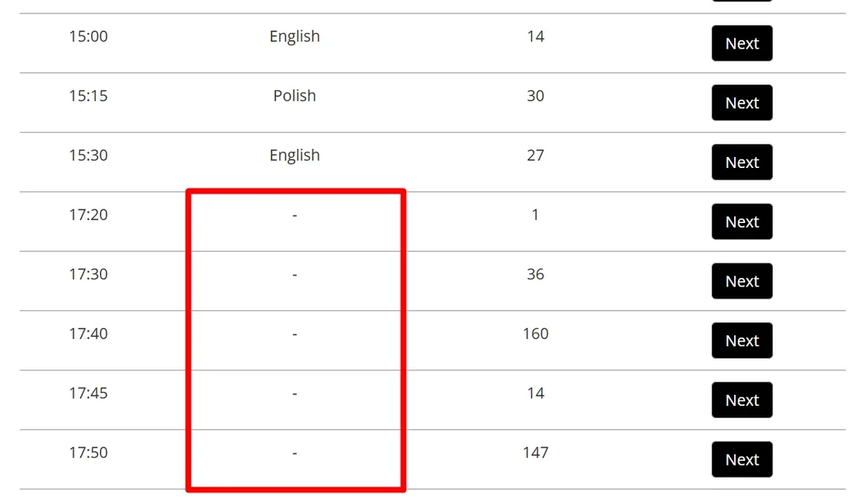Select the 17:50 time cell
The height and width of the screenshot is (504, 848).
88,453
